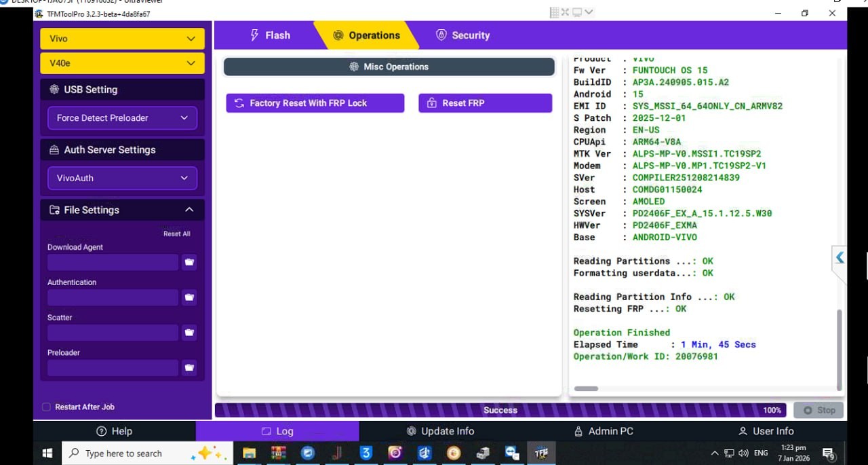Click the Authentication path field
The width and height of the screenshot is (868, 465).
coord(113,297)
